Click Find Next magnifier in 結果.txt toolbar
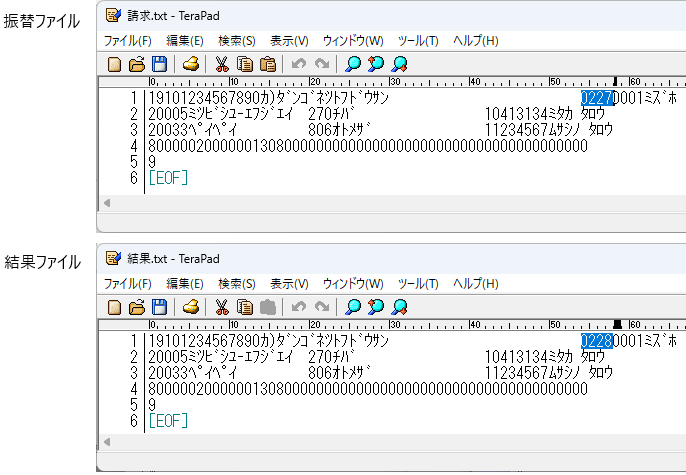 pos(376,307)
